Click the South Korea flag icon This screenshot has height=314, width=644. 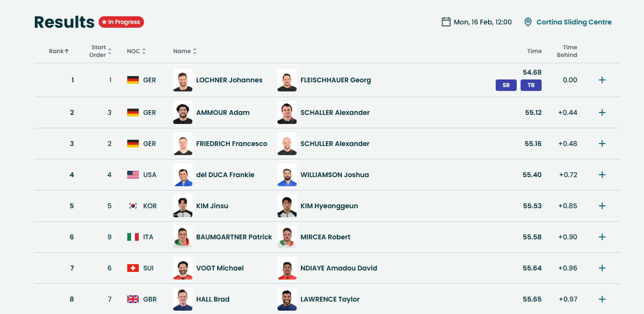[133, 206]
